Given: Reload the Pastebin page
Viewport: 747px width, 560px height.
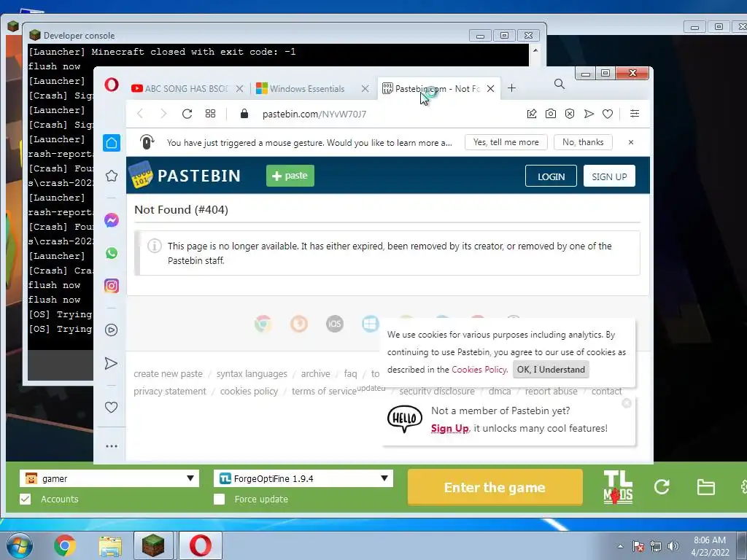Looking at the screenshot, I should [x=187, y=114].
